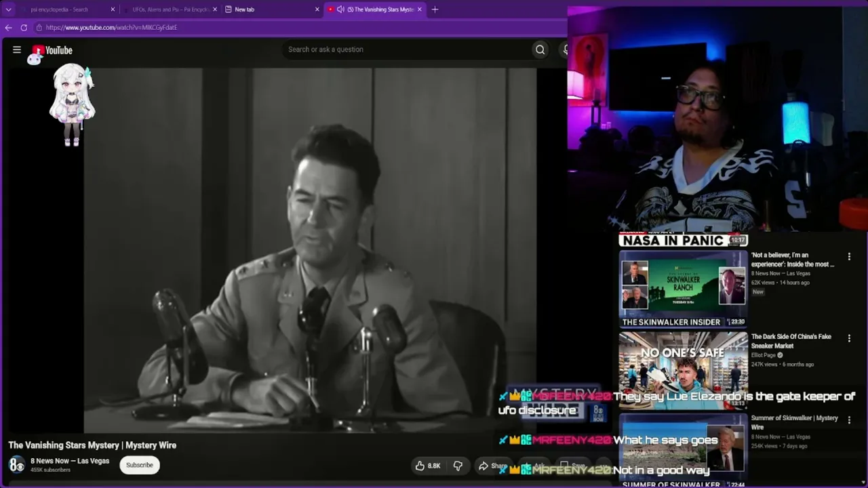Screen dimensions: 868x488
Task: Open the Skinwalker Insider video thumbnail
Action: coord(683,289)
